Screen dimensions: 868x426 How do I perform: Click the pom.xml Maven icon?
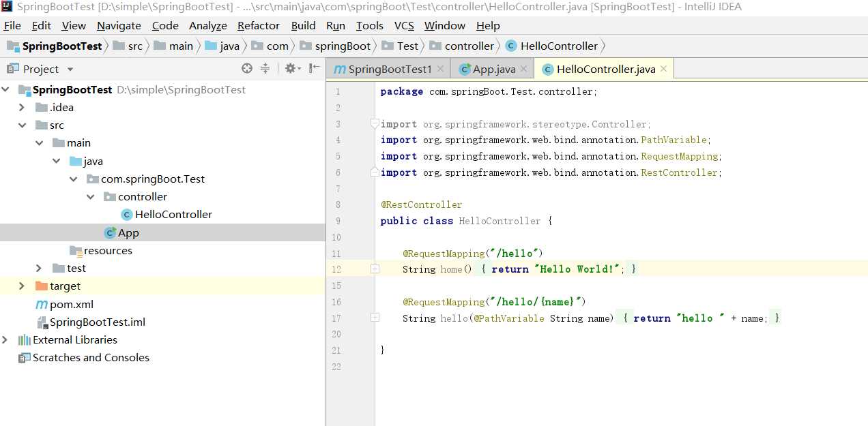(x=42, y=305)
